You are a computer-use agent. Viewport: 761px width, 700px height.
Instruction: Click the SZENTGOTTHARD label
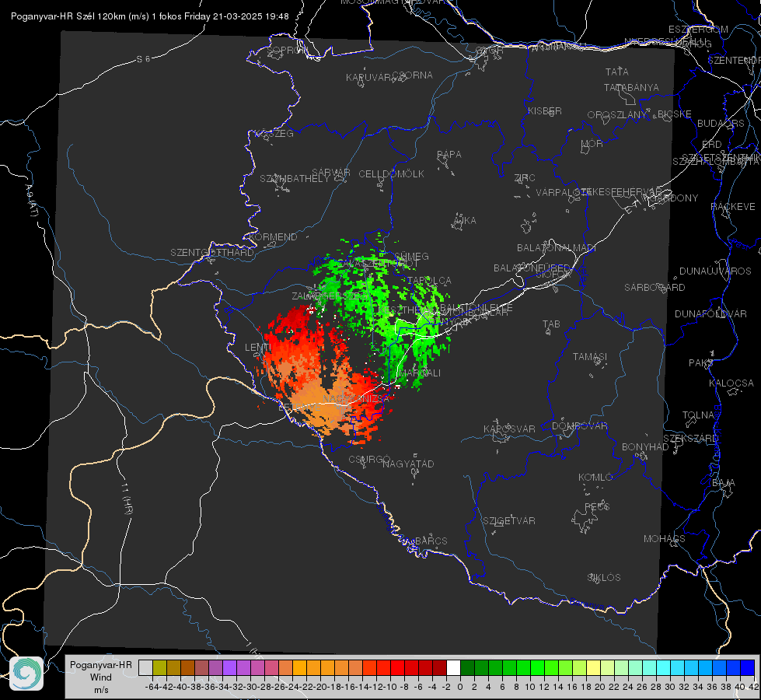[x=212, y=253]
